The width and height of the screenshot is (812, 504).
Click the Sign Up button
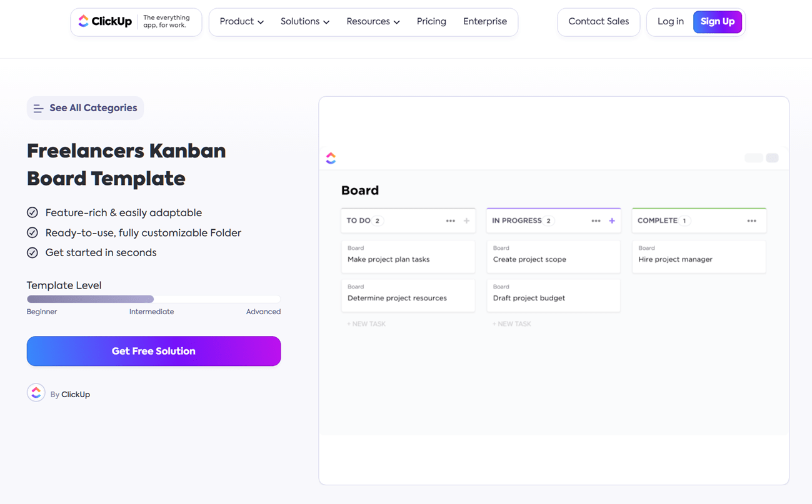[x=718, y=22]
